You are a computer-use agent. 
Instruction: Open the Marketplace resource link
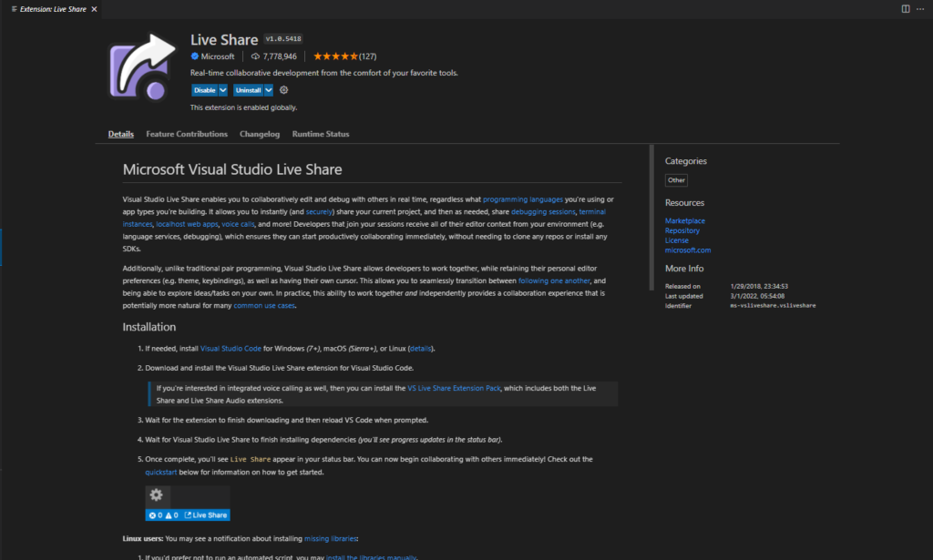pos(685,221)
